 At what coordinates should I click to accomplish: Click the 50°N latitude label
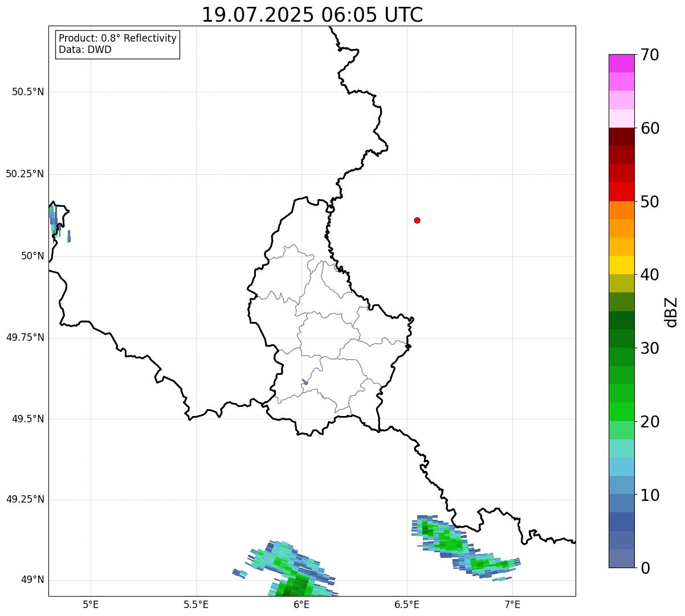pyautogui.click(x=32, y=256)
